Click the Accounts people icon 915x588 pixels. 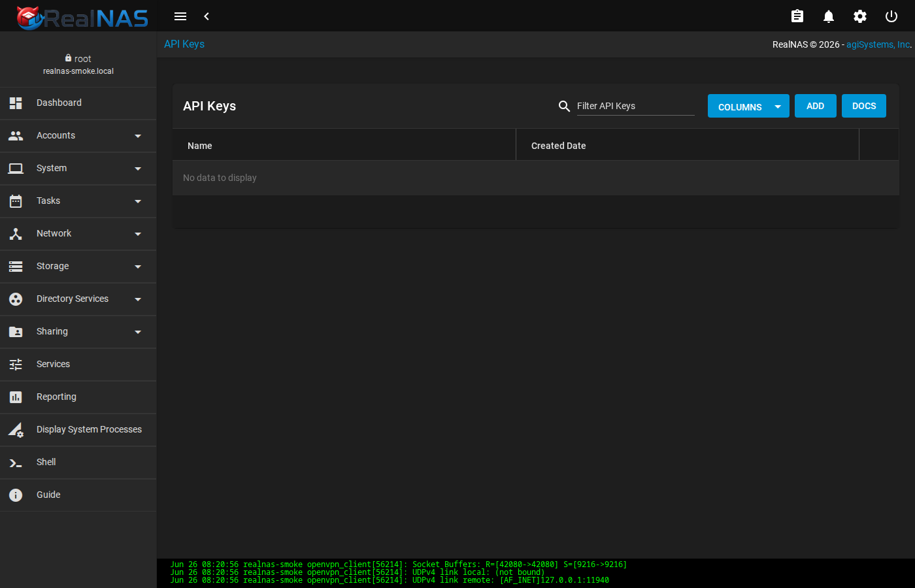click(16, 136)
